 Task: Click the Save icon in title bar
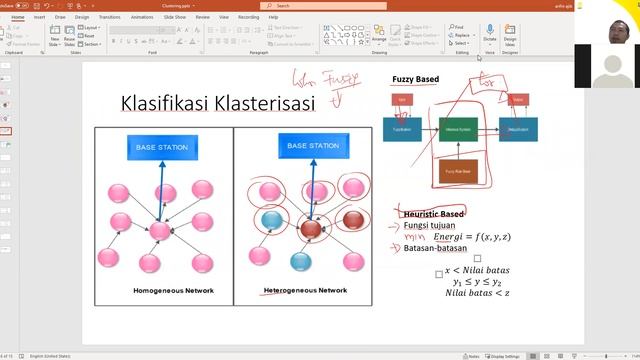[37, 6]
